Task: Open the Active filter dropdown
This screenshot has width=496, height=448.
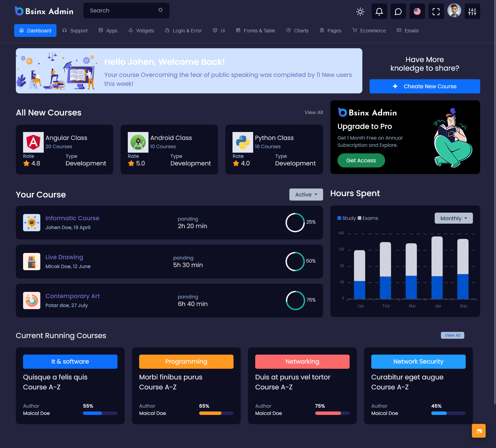Action: (x=306, y=194)
